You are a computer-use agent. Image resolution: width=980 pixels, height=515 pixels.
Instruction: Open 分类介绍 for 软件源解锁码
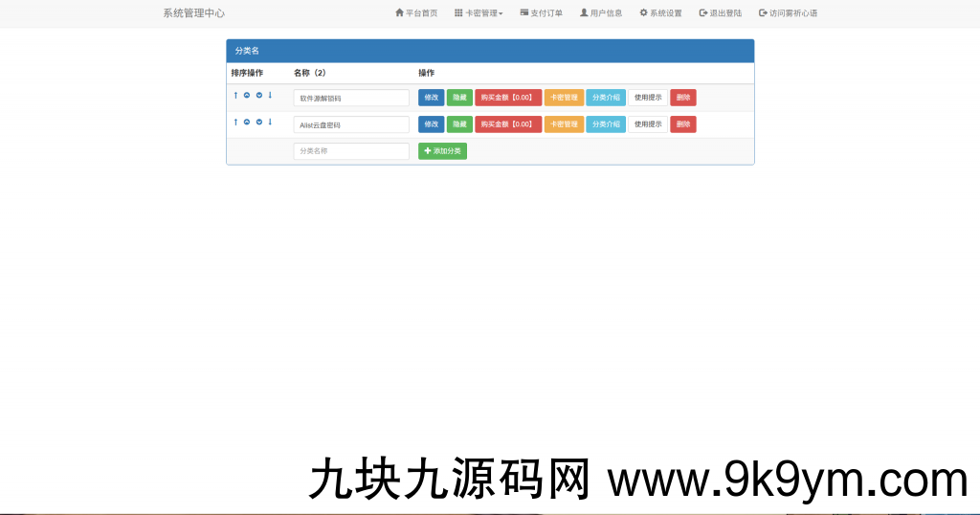[x=606, y=98]
